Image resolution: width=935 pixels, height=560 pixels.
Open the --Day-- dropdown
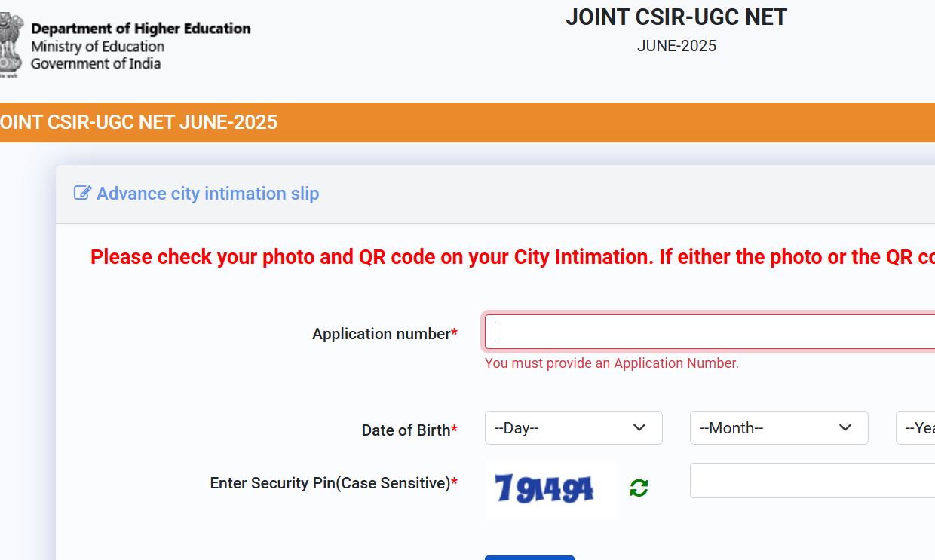click(x=574, y=427)
